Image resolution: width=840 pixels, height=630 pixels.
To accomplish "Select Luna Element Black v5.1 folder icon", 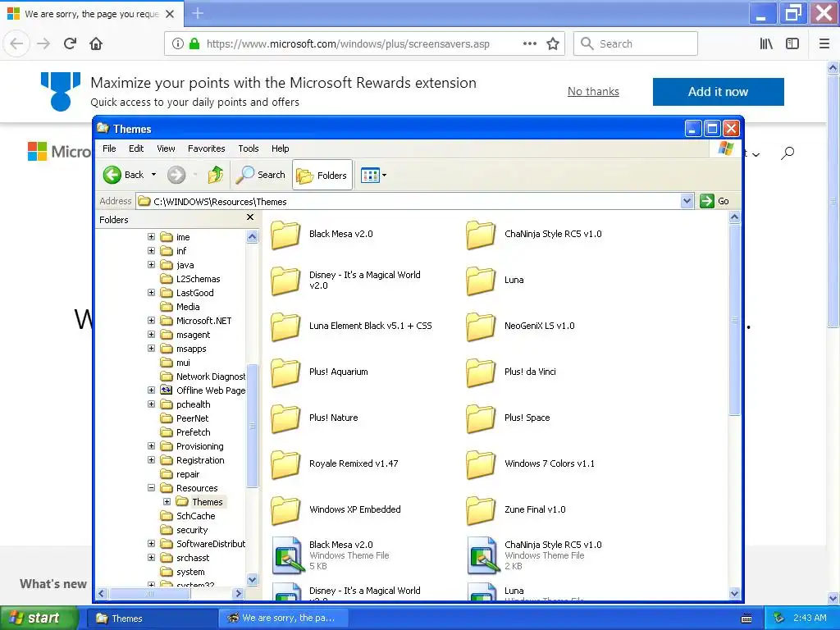I will tap(285, 326).
